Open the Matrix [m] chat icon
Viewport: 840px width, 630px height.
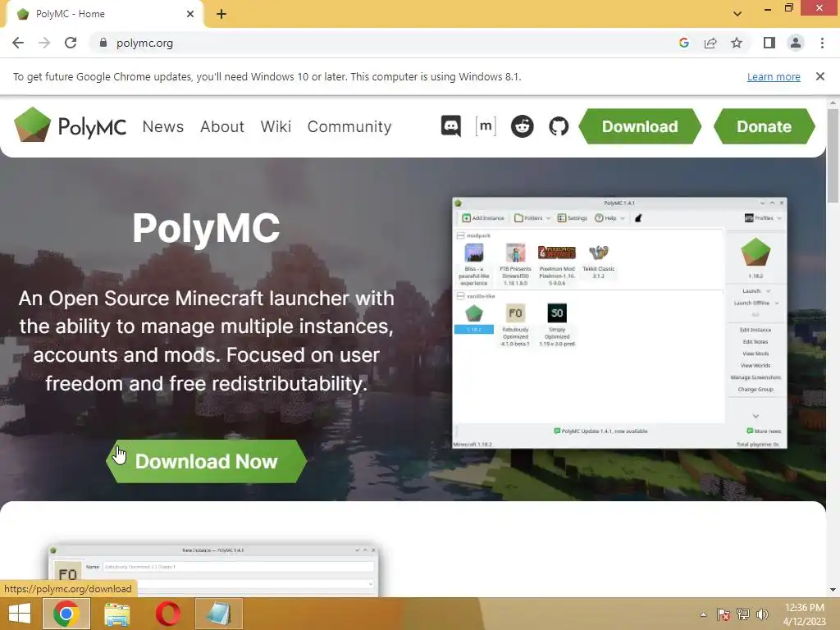[x=486, y=126]
